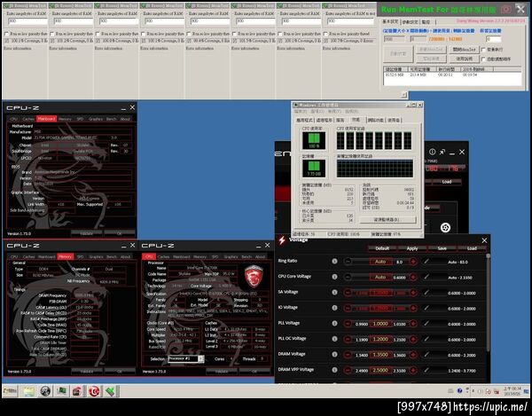Viewport: 532px width, 416px height.
Task: Click the Apply button in Voltage panel
Action: tap(411, 248)
